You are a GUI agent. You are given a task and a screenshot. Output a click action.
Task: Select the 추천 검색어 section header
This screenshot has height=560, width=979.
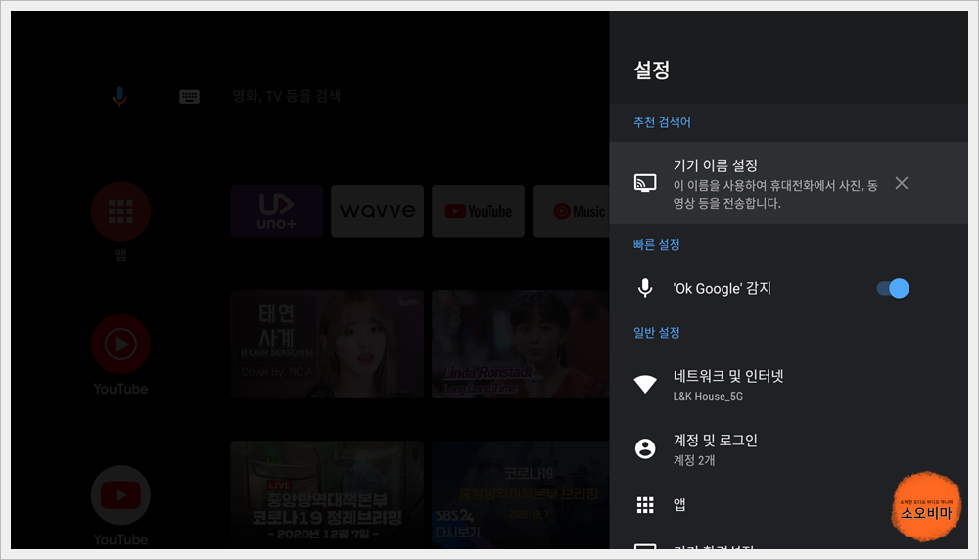pos(662,122)
